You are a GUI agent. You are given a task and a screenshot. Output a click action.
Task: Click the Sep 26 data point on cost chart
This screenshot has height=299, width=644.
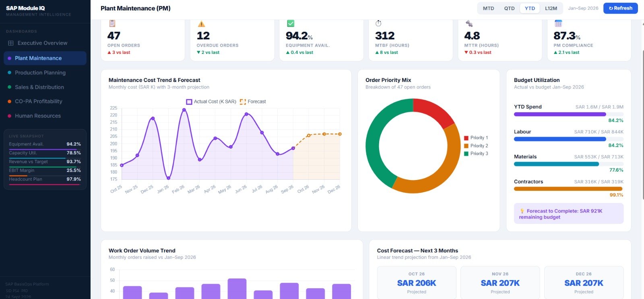pyautogui.click(x=293, y=148)
